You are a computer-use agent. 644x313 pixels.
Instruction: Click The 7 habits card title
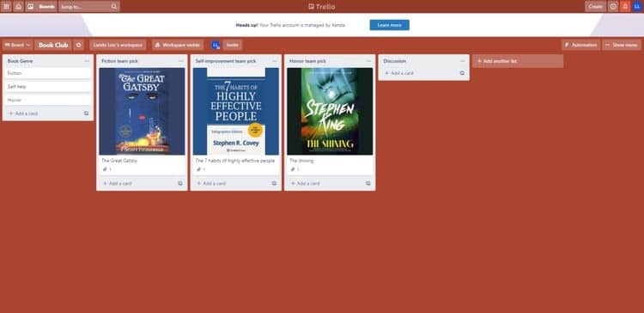point(235,161)
